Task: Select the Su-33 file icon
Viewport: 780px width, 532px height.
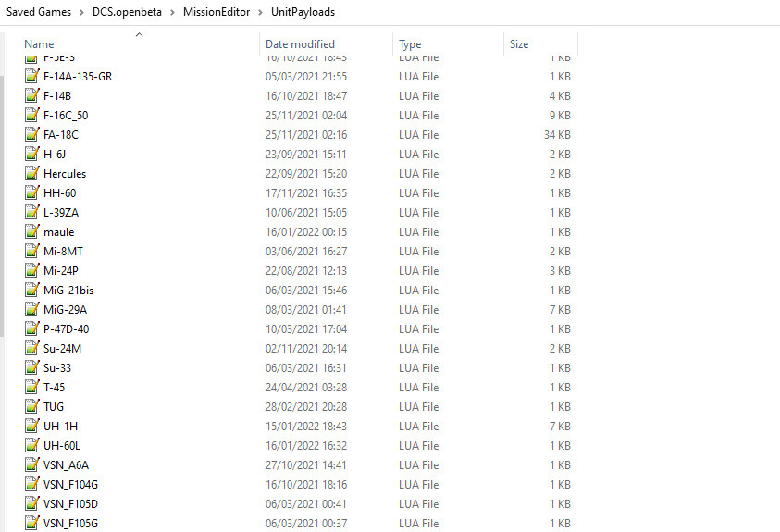Action: 31,367
